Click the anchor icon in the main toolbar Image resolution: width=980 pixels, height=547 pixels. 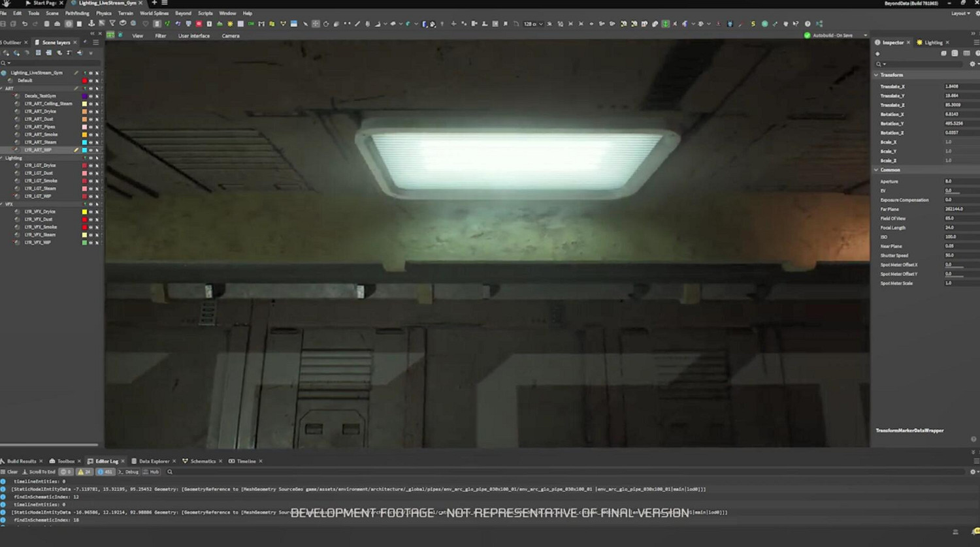[91, 24]
